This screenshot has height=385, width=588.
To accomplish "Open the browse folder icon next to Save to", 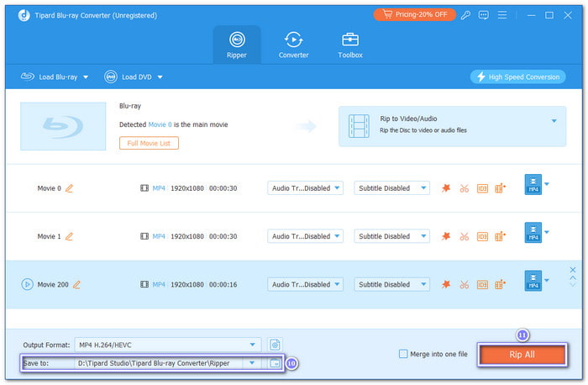I will tap(274, 363).
